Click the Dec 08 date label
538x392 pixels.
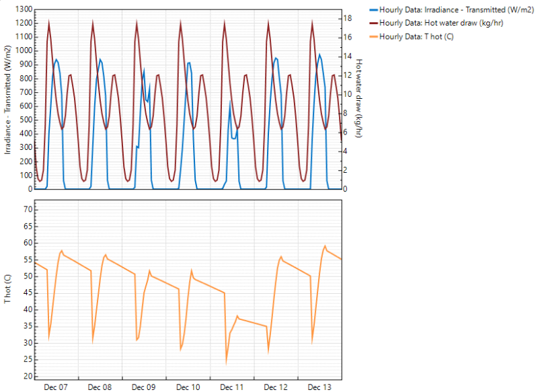point(100,387)
